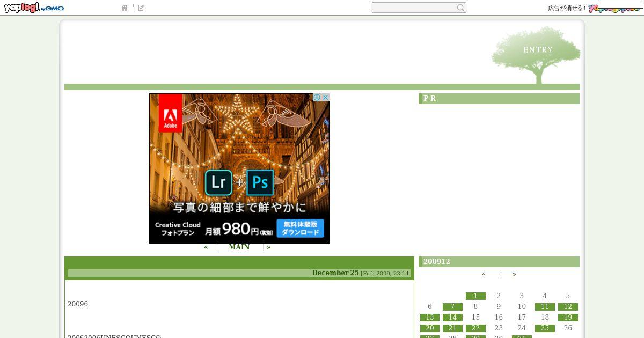
Task: Open calendar day 20 entries
Action: [x=429, y=328]
